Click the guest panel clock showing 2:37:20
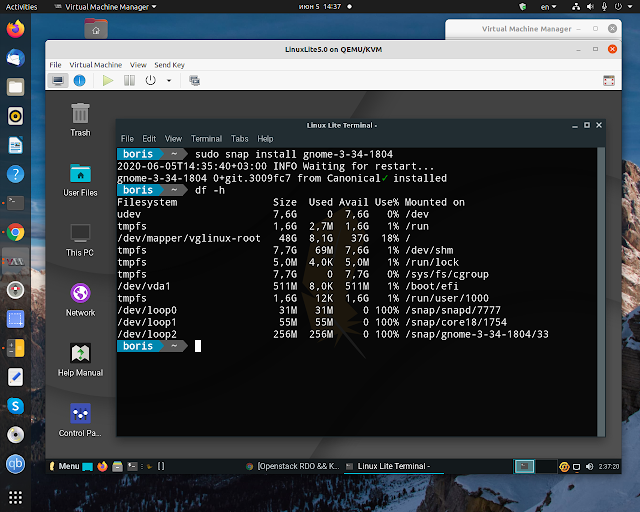Image resolution: width=640 pixels, height=512 pixels. coord(609,467)
